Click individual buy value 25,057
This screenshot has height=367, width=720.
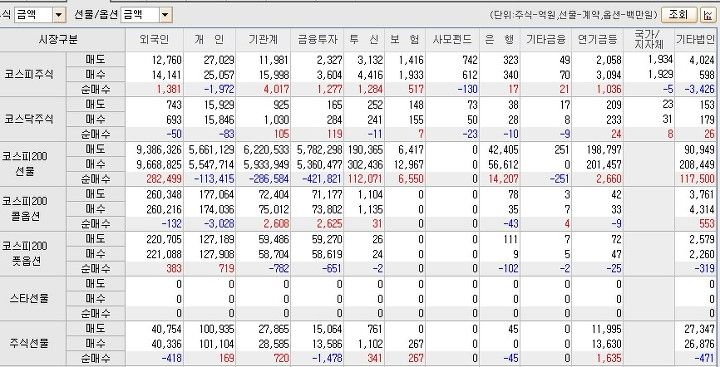[x=218, y=74]
